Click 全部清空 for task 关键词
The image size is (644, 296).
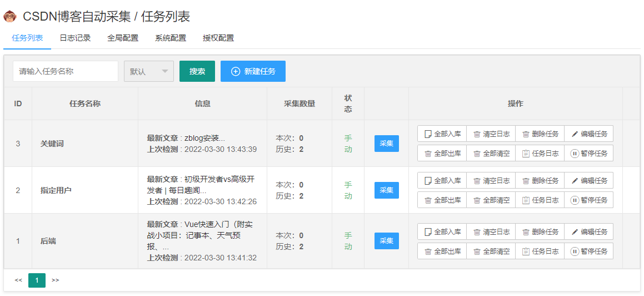click(491, 154)
